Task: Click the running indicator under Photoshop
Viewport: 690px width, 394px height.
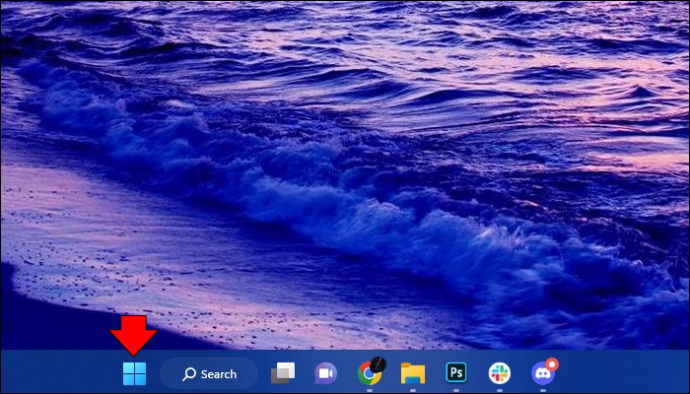Action: pos(456,390)
